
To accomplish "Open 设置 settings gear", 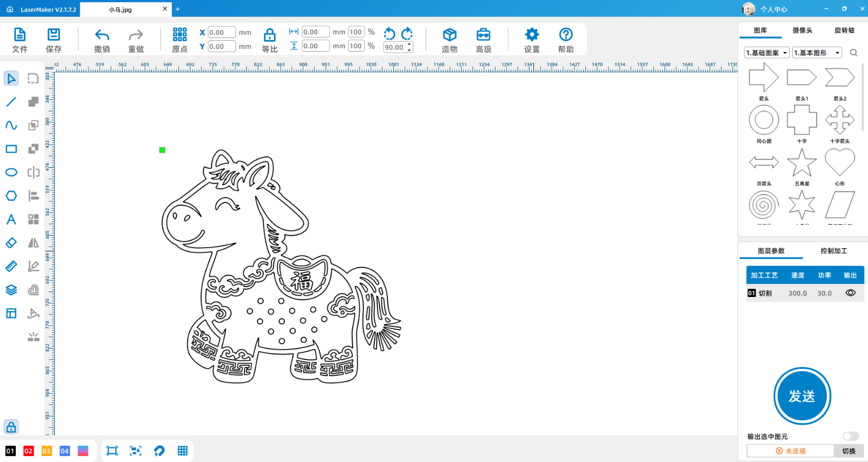I will [x=532, y=35].
